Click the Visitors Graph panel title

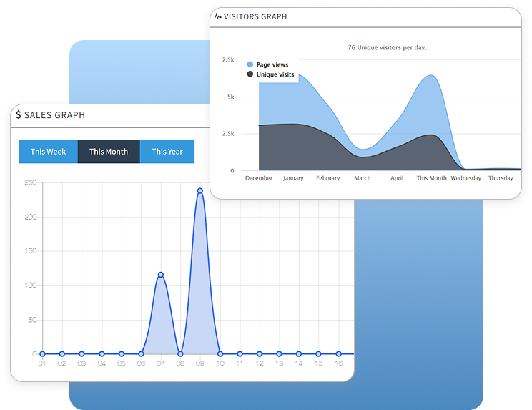[256, 16]
